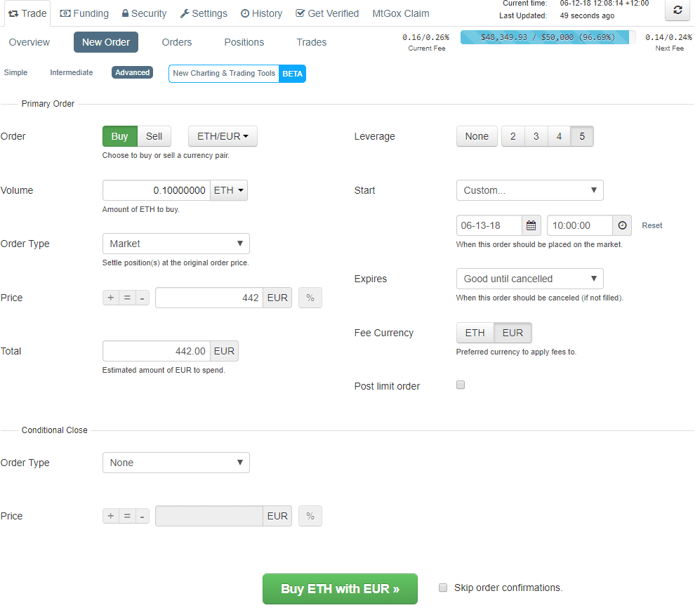Click the minus price offset button

pyautogui.click(x=143, y=298)
